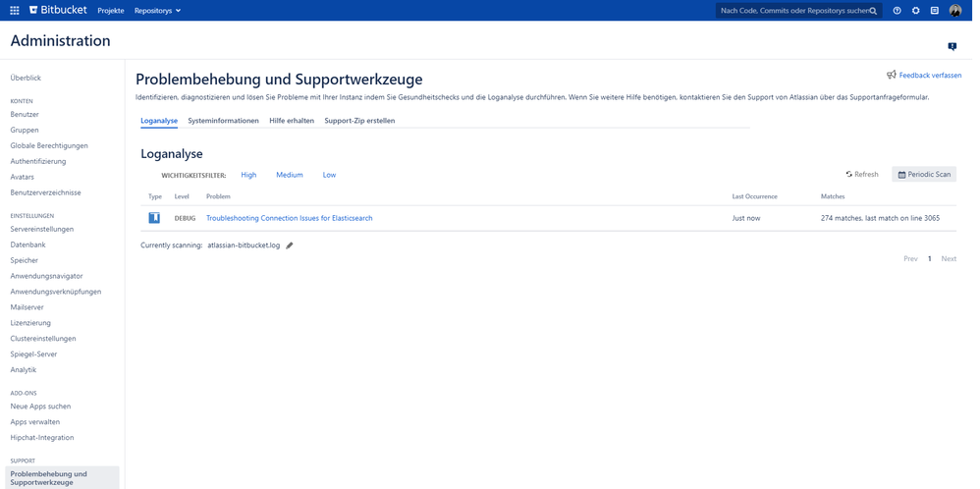Open Troubleshooting Connection Issues for Elasticsearch
This screenshot has height=489, width=980.
[x=290, y=218]
